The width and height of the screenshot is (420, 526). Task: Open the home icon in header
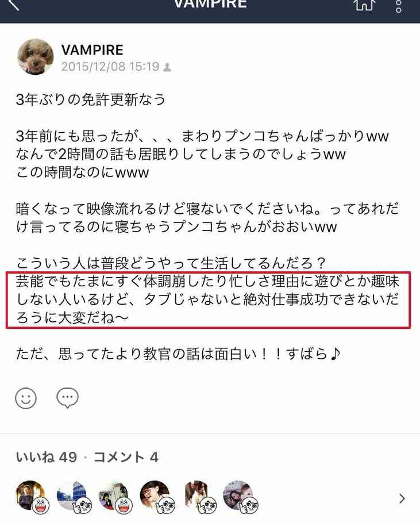coord(364,5)
